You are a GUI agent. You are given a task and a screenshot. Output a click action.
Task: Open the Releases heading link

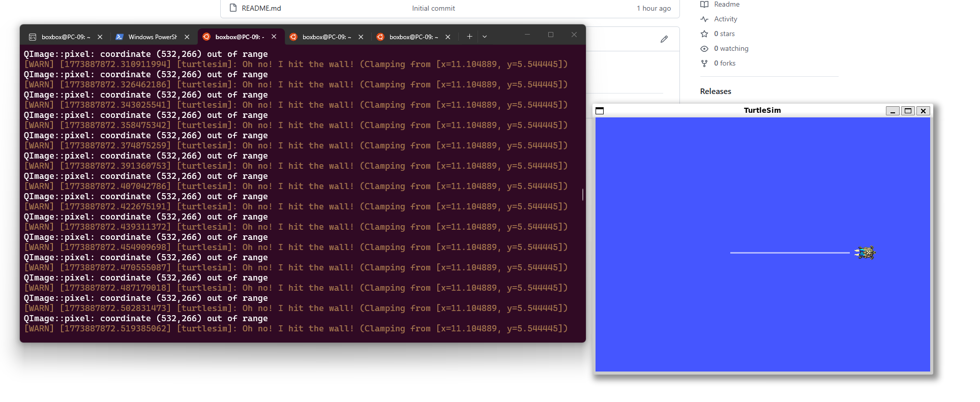point(716,91)
